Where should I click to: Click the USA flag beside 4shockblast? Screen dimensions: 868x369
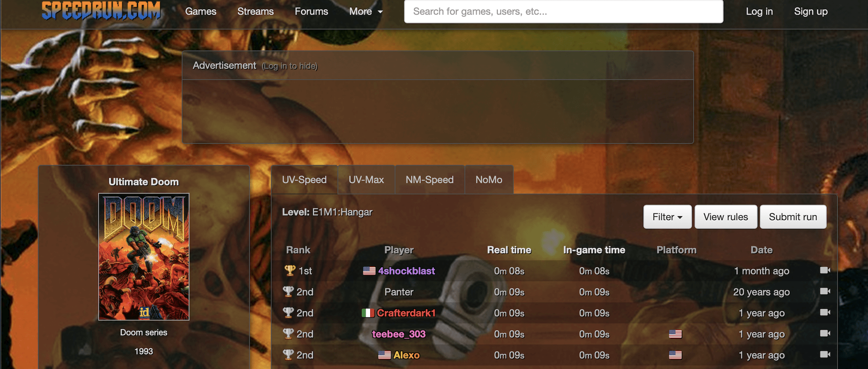pos(369,271)
